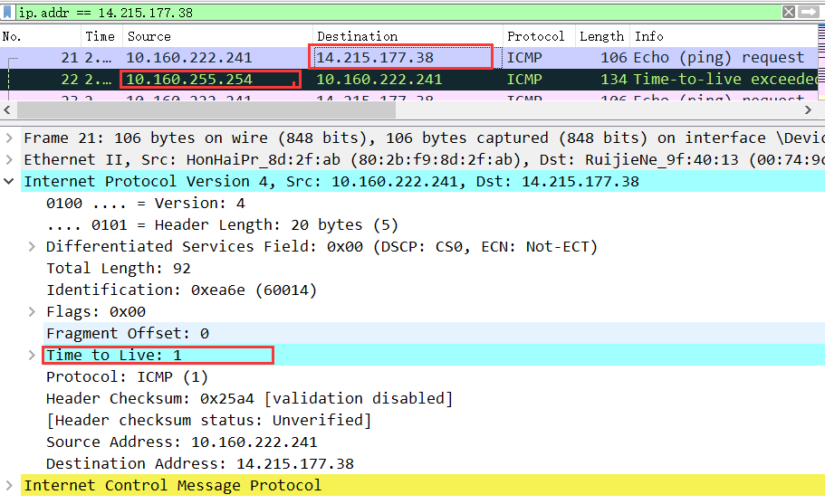Viewport: 825px width, 504px height.
Task: Sort packets by Time column header
Action: (100, 36)
